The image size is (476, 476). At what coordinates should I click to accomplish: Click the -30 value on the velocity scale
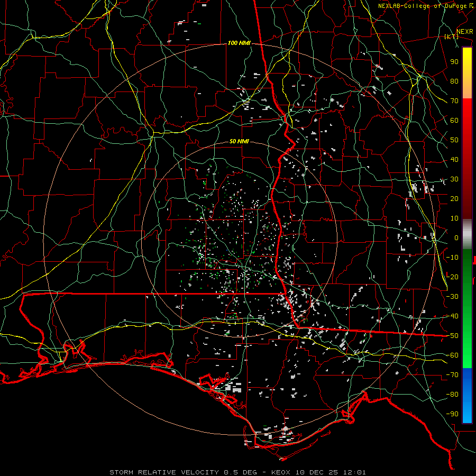tap(452, 297)
